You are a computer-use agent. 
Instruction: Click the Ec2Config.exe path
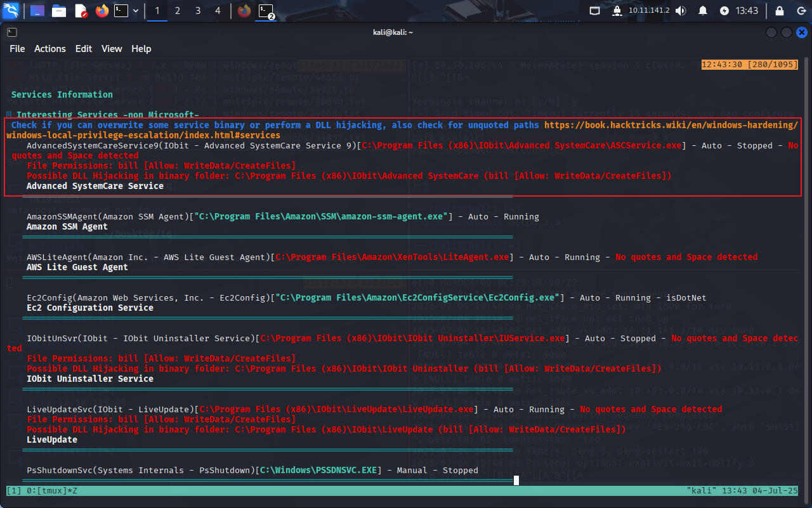(x=417, y=297)
